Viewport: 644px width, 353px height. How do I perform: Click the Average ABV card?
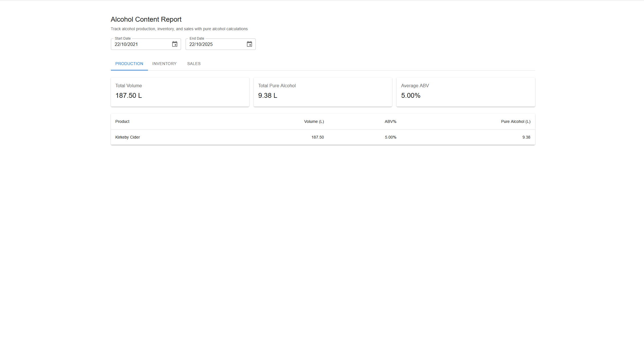click(466, 92)
